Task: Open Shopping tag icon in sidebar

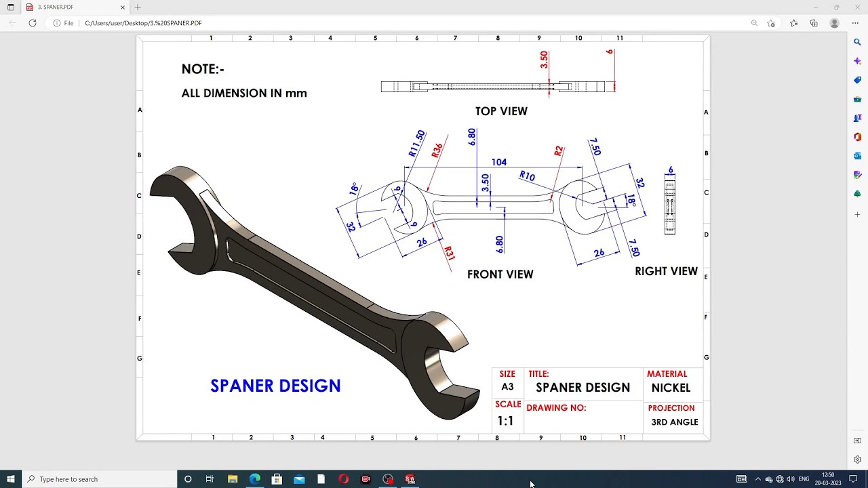Action: pos(857,80)
